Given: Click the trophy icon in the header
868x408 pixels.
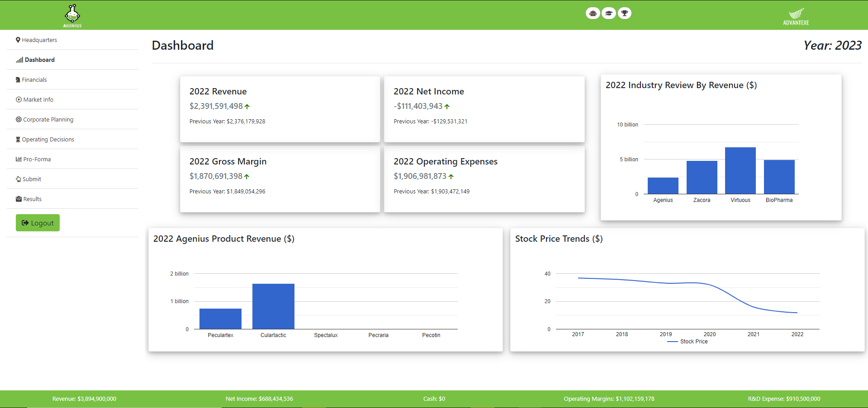Looking at the screenshot, I should tap(625, 13).
